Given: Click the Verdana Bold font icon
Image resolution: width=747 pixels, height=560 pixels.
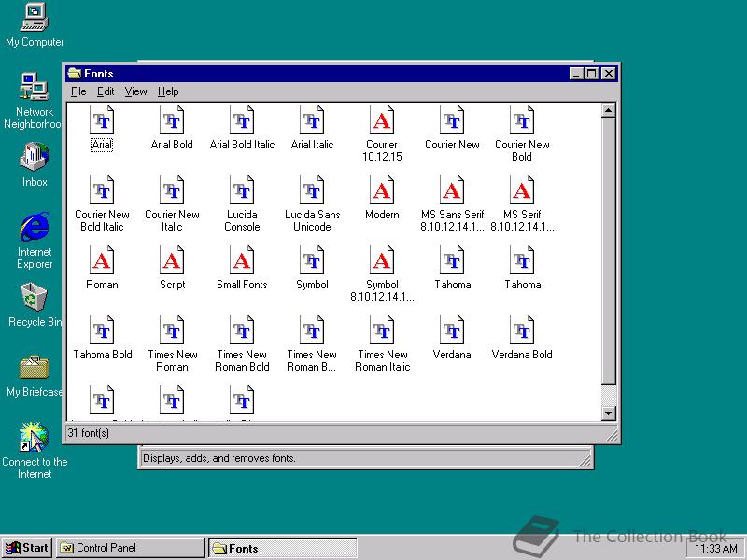Looking at the screenshot, I should click(x=522, y=330).
